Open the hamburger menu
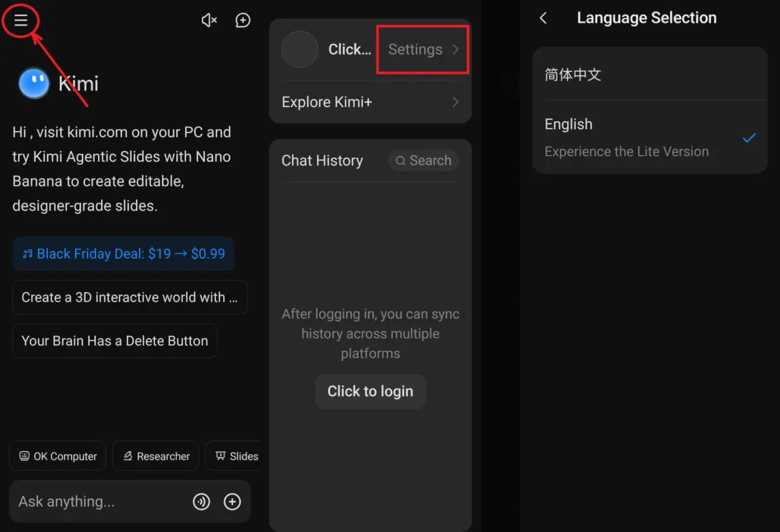This screenshot has height=532, width=780. (x=21, y=21)
